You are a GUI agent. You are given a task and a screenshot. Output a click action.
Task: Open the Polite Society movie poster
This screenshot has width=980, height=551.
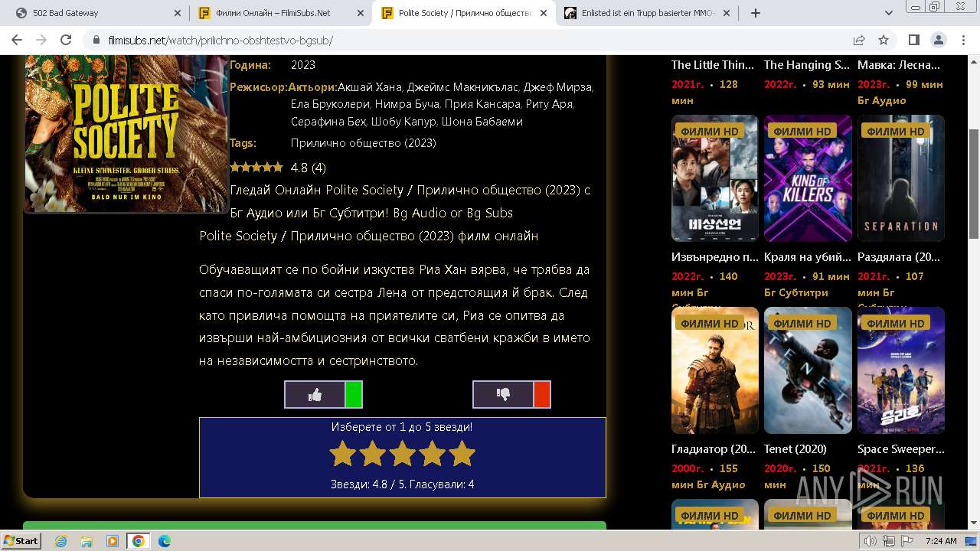pos(126,135)
